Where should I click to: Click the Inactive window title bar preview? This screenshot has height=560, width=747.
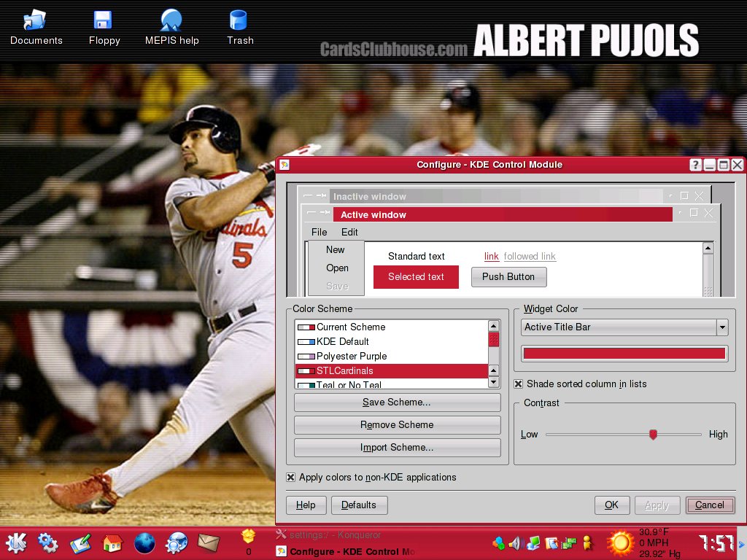tap(495, 197)
